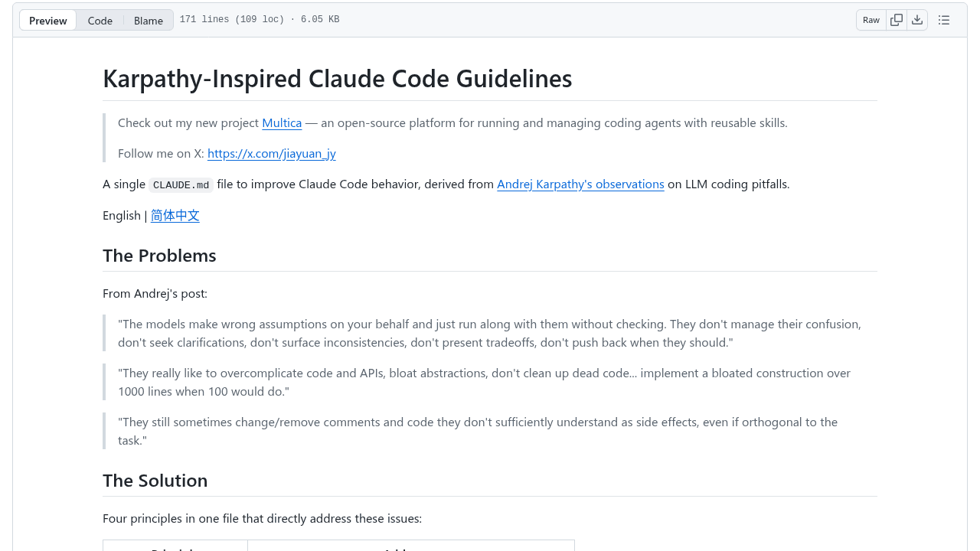Open the Multica project link
980x551 pixels.
click(x=282, y=122)
